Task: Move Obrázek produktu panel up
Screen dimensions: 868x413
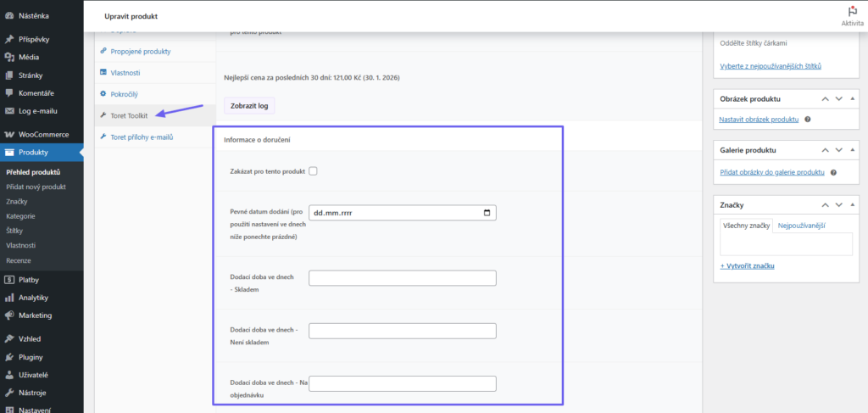Action: click(x=825, y=99)
